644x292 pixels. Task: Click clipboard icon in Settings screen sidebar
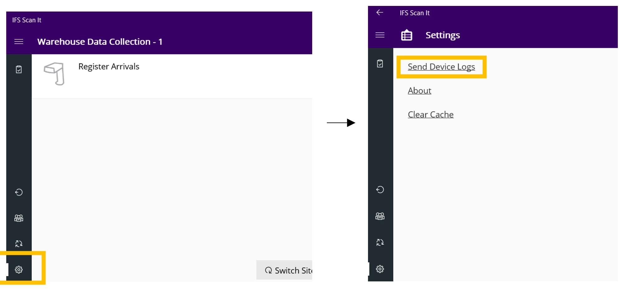tap(380, 64)
